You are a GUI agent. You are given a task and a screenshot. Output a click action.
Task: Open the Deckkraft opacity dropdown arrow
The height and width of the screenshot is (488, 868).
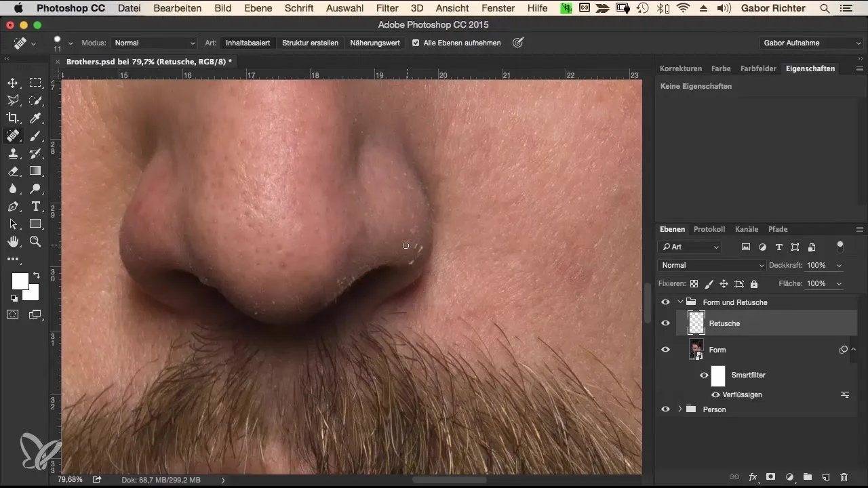point(840,265)
